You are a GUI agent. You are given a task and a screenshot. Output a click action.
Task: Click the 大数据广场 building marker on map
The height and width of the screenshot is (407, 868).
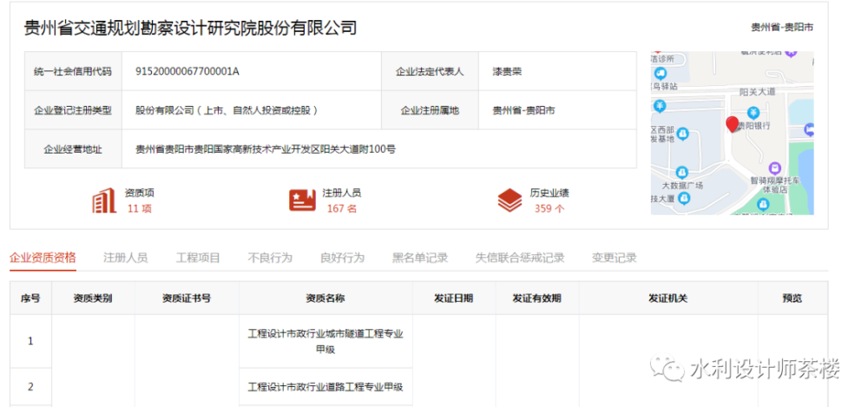(682, 173)
